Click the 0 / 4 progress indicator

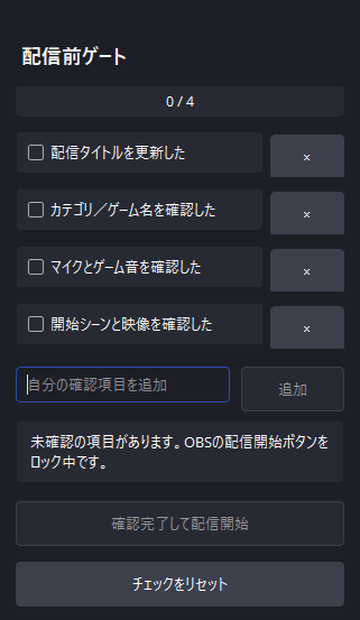pos(180,102)
